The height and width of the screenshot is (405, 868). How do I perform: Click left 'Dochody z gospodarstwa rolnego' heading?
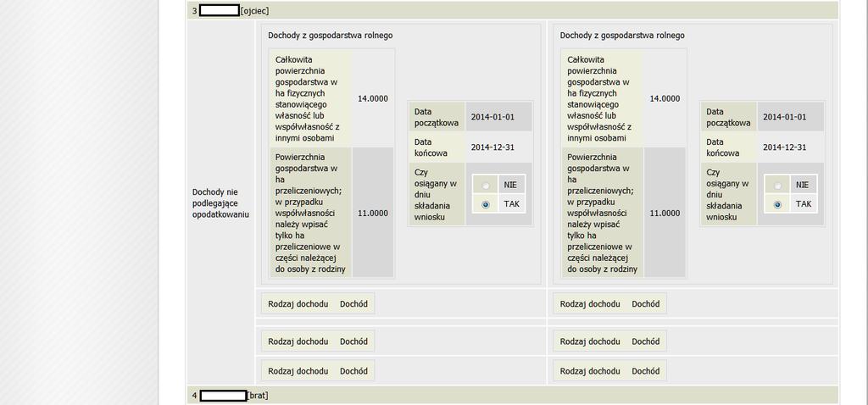point(330,35)
